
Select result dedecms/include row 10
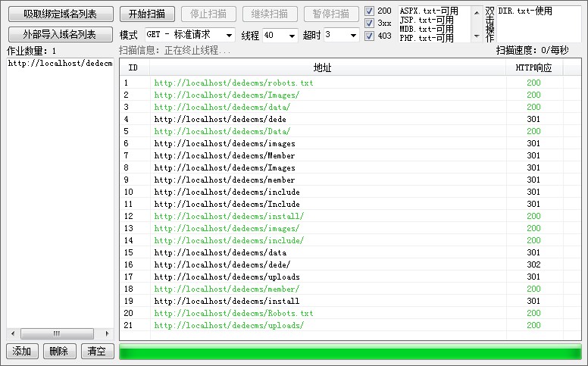[x=350, y=192]
